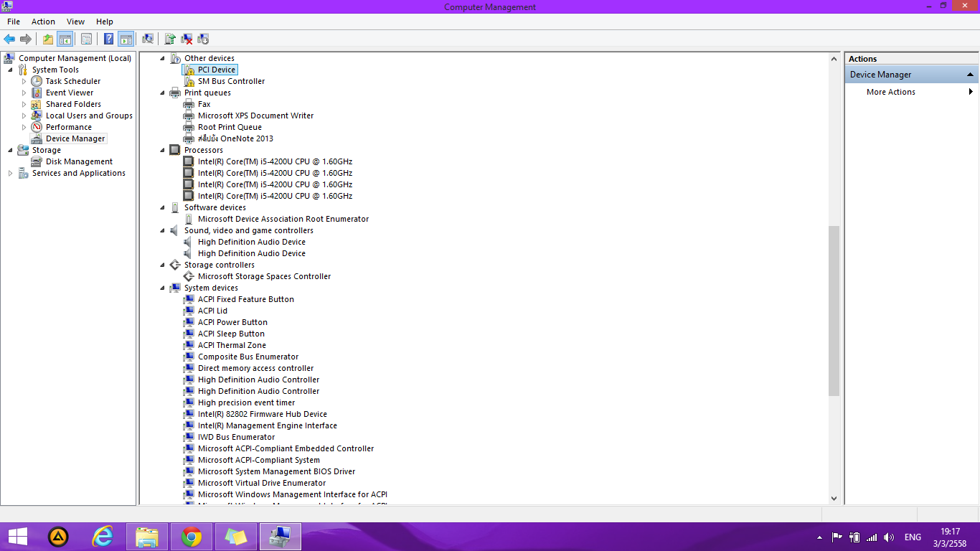Toggle Show/Hide Action Pane toolbar button
The image size is (980, 551).
click(126, 39)
